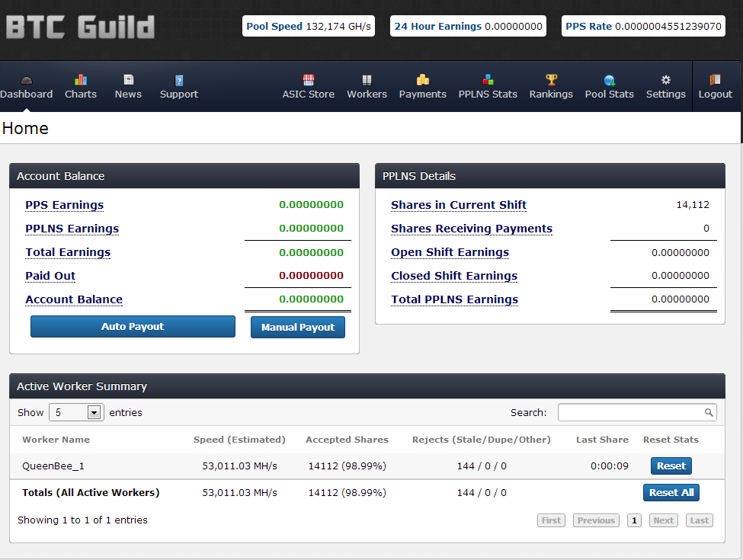Click the 24 Hour Earnings stat box
Image resolution: width=743 pixels, height=560 pixels.
coord(468,26)
